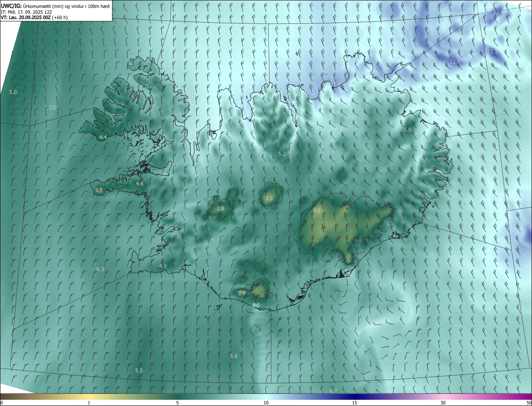Click the "VT: Lau. 20.09.2025 00Z (+60 h)" line
This screenshot has height=406, width=532.
click(x=34, y=17)
